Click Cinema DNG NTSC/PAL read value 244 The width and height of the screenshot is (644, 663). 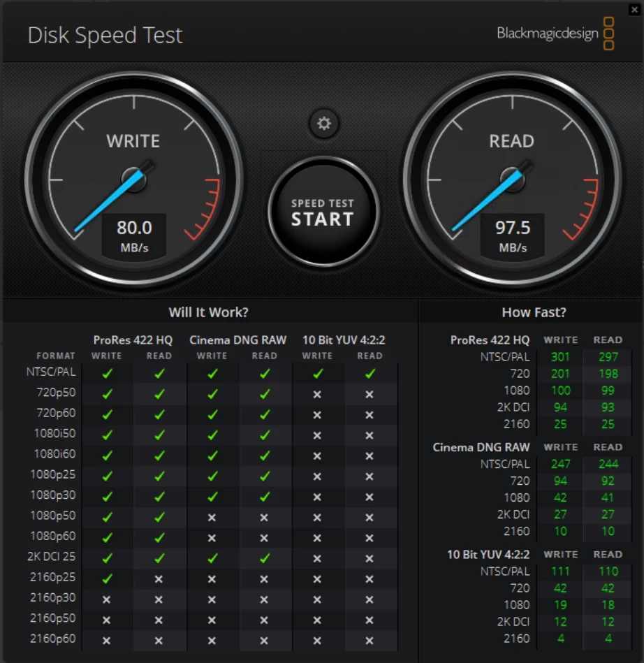click(x=608, y=464)
